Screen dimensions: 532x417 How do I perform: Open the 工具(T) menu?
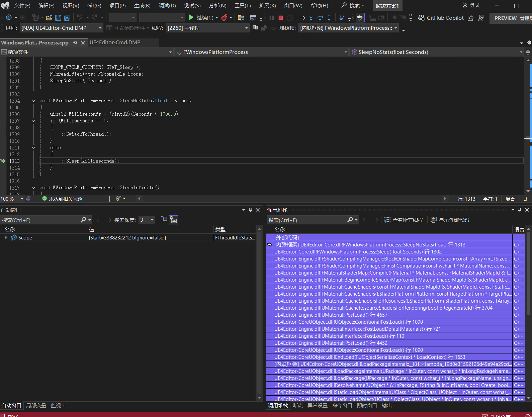tap(243, 6)
